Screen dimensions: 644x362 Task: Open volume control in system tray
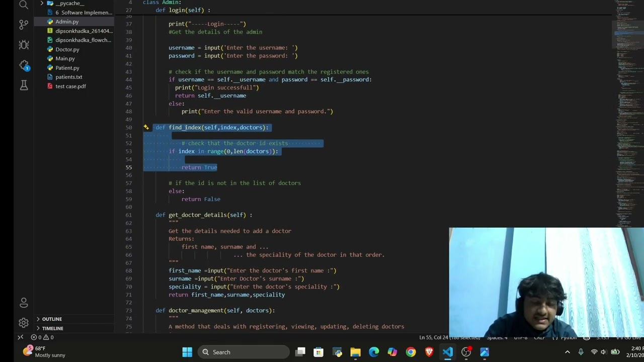(603, 352)
